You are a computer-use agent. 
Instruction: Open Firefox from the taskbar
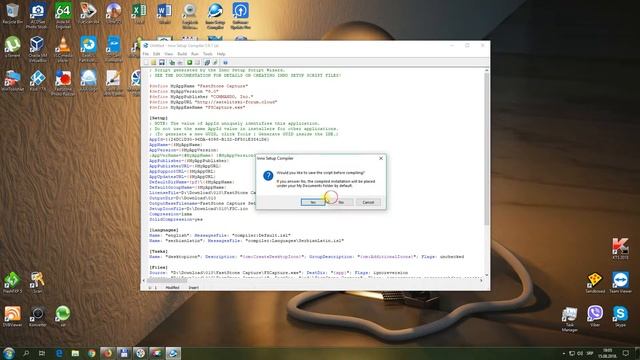click(107, 353)
